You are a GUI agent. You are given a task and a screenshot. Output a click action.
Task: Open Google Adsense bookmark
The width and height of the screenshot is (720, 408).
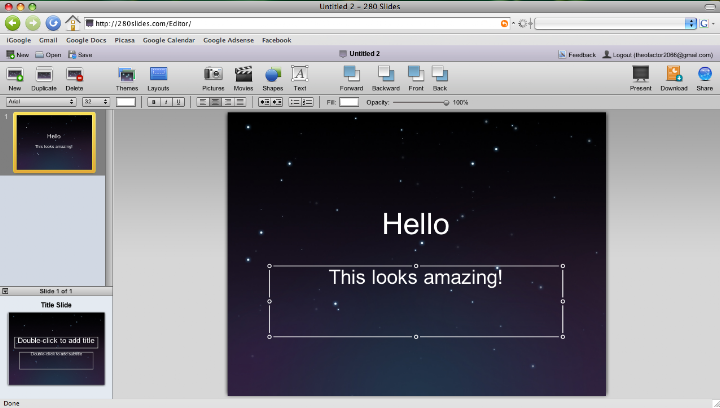[228, 40]
